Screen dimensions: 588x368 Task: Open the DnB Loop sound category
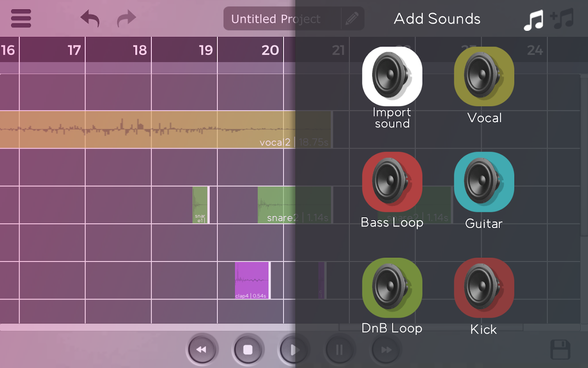392,287
